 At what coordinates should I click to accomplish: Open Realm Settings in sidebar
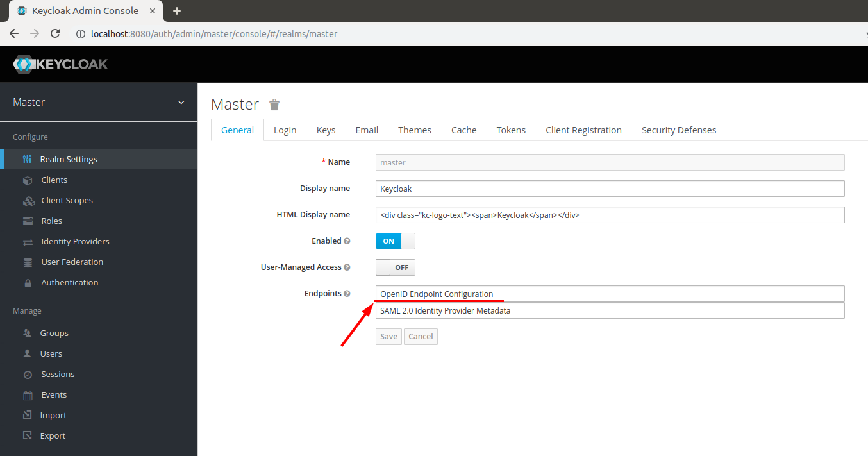click(x=99, y=160)
